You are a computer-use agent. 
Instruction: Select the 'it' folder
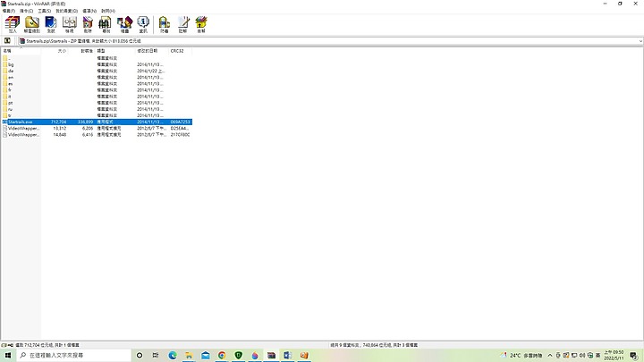[97, 97]
